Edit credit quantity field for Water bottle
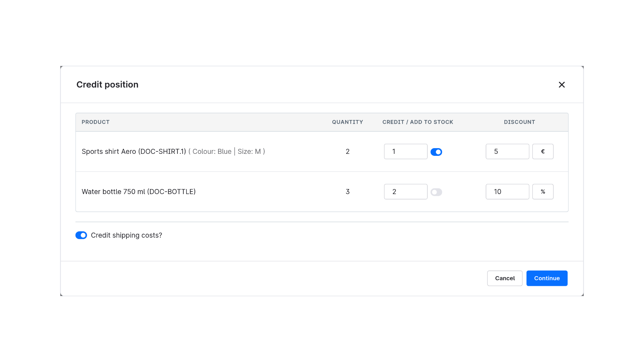644x362 pixels. tap(406, 192)
